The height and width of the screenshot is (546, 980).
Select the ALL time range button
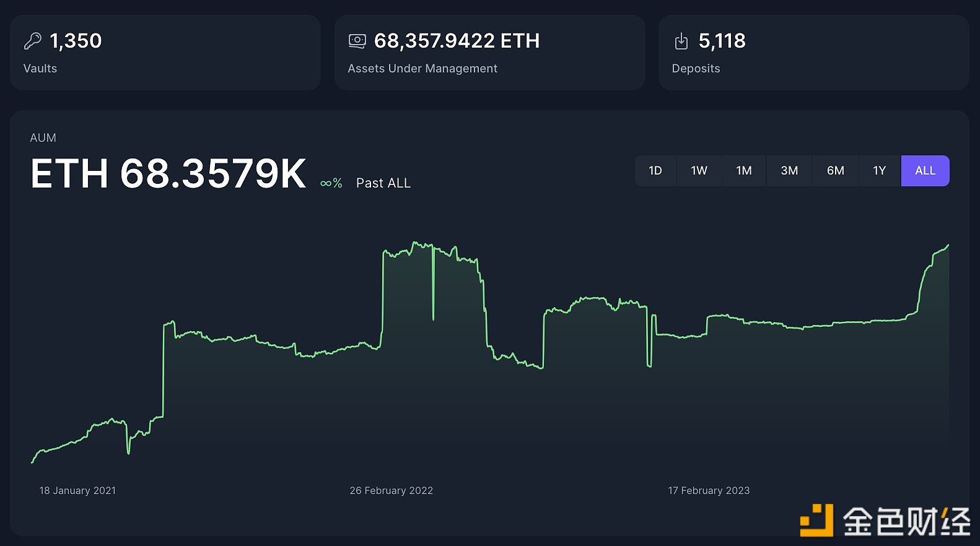click(x=925, y=171)
